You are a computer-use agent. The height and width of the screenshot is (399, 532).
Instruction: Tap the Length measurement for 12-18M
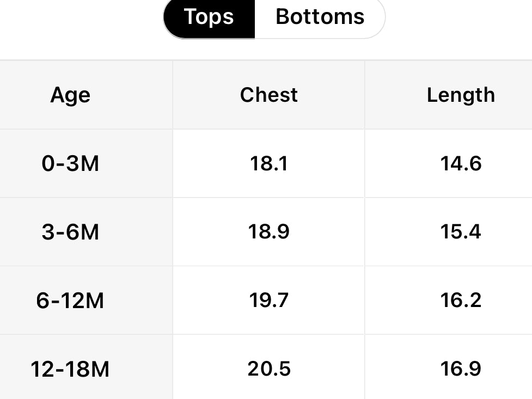click(x=461, y=369)
